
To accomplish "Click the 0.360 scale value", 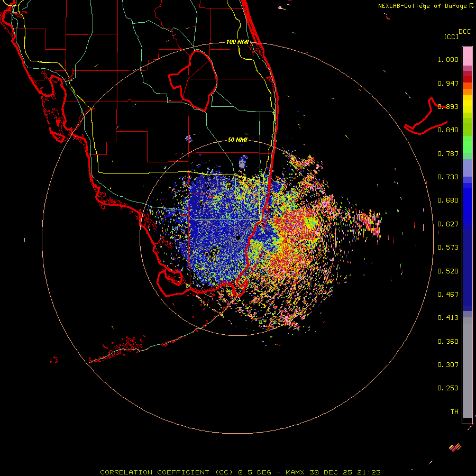I will (x=448, y=342).
